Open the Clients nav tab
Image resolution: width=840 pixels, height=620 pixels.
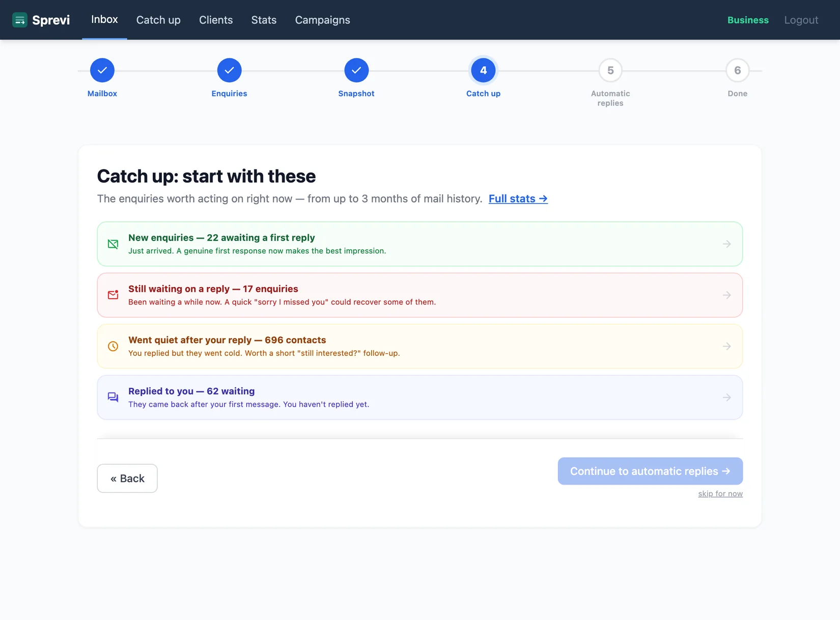(x=216, y=20)
